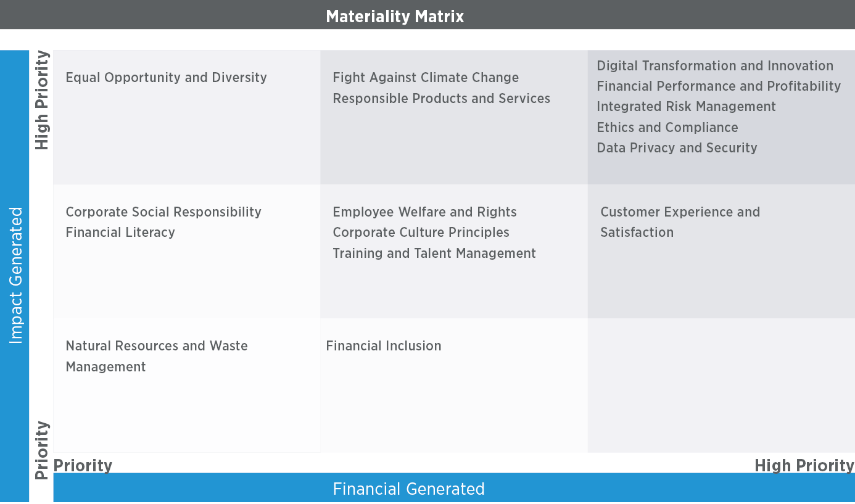This screenshot has width=855, height=504.
Task: Click Corporate Culture Principles
Action: coord(421,233)
